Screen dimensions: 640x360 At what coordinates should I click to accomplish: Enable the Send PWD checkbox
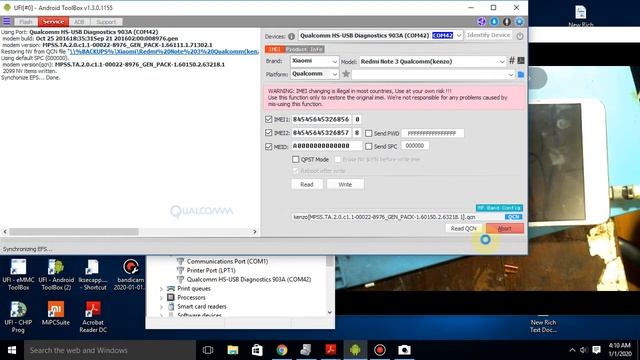[369, 133]
